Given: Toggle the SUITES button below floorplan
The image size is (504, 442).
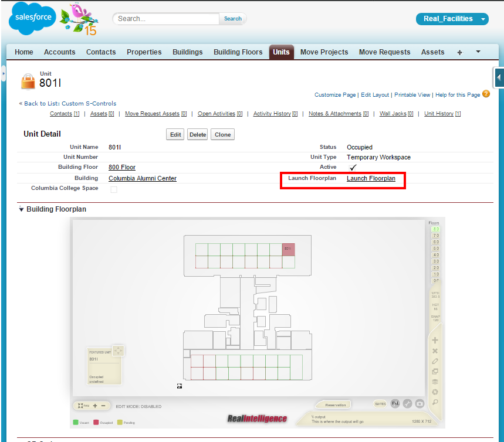Looking at the screenshot, I should 380,404.
